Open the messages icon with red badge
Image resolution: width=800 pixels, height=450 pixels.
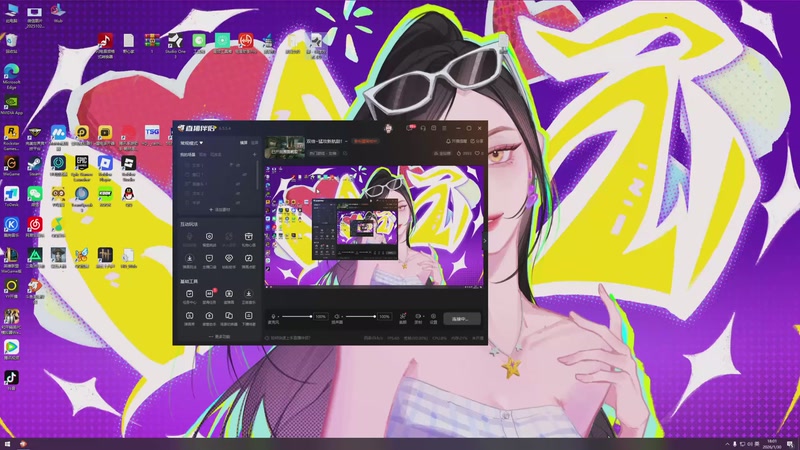click(x=410, y=128)
